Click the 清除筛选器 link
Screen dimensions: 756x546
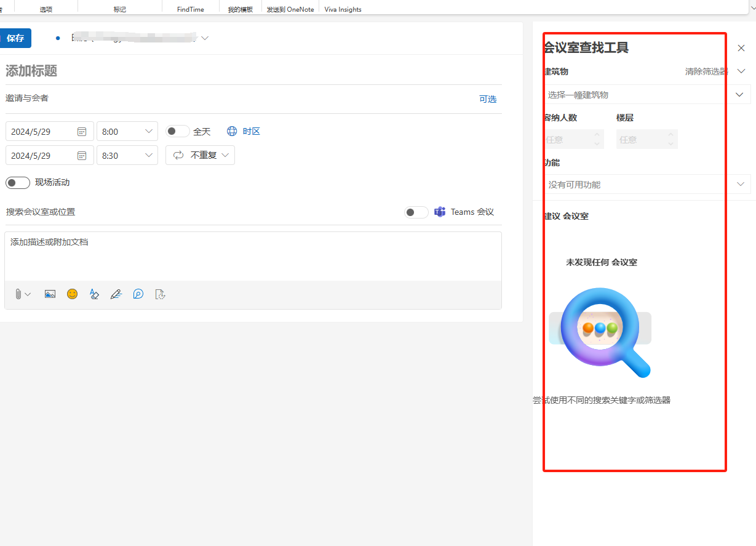(x=707, y=71)
